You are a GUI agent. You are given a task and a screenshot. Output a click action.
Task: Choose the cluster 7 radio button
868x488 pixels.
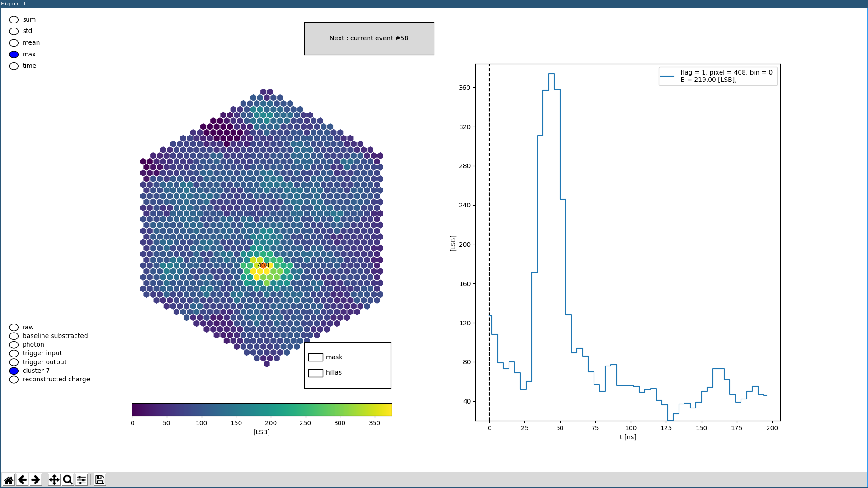[14, 371]
